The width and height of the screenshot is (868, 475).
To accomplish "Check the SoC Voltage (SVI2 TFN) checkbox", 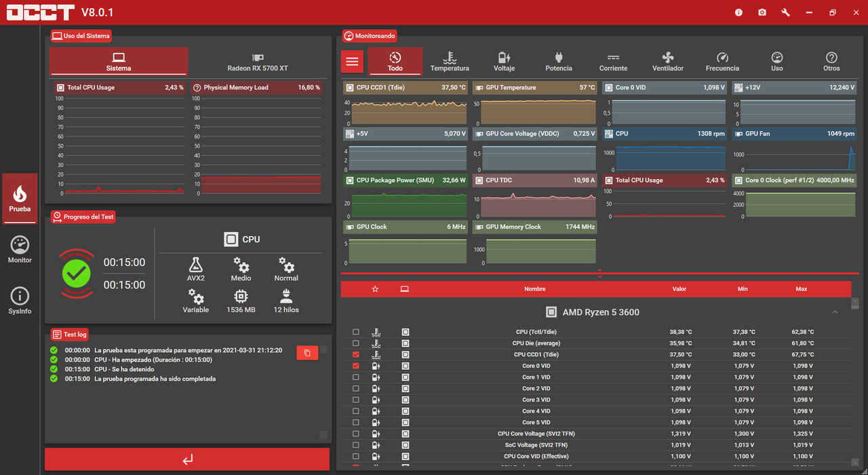I will (356, 445).
